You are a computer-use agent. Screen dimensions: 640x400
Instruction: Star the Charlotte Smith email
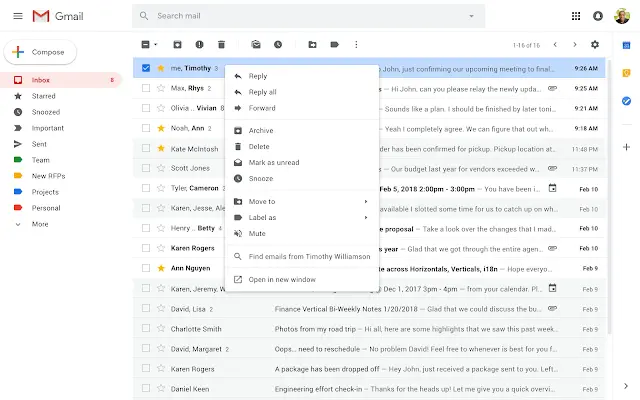pos(161,328)
